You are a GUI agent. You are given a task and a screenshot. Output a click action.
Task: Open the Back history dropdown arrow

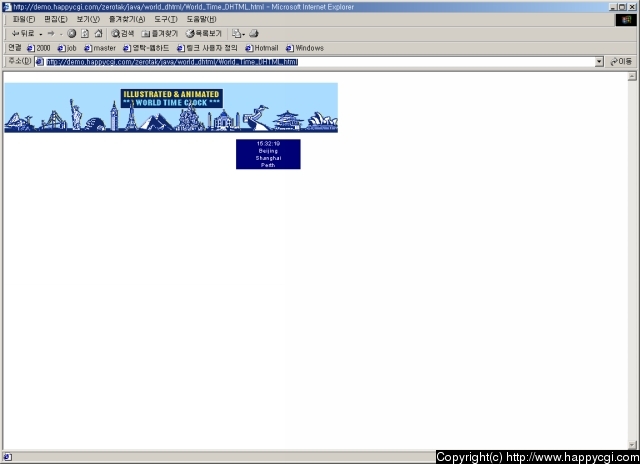[41, 34]
